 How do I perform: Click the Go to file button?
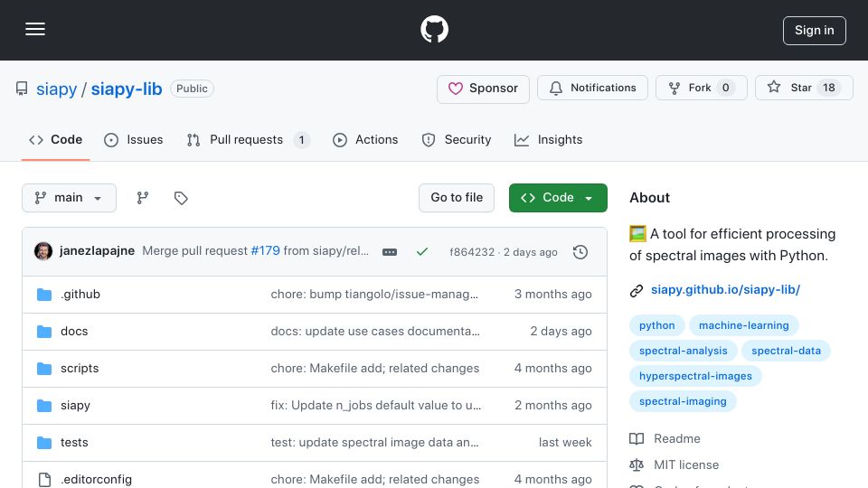pyautogui.click(x=456, y=198)
